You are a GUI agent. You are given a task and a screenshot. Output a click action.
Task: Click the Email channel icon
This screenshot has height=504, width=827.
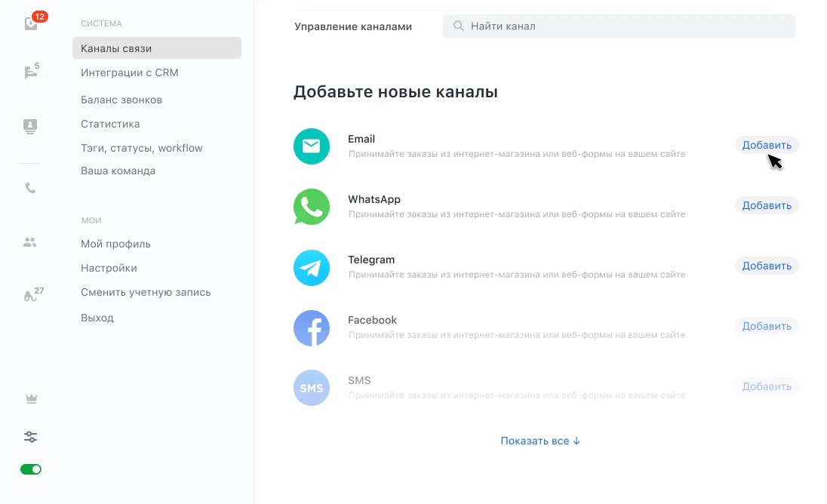[x=311, y=146]
